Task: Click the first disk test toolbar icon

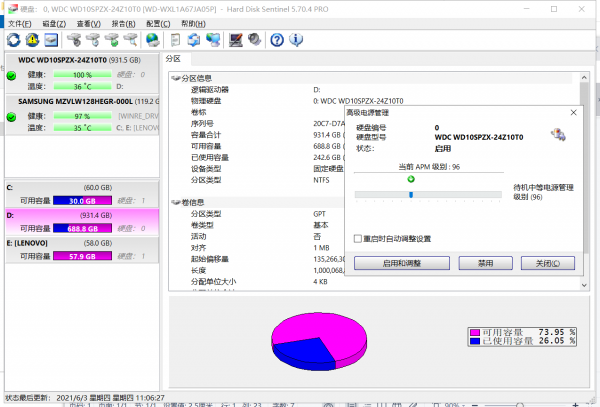Action: coord(74,40)
